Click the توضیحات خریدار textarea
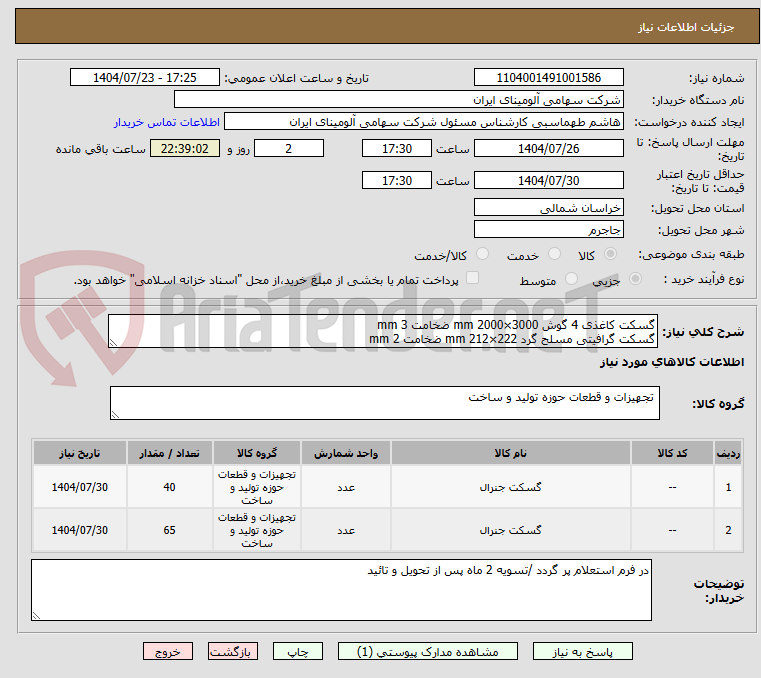761x678 pixels. click(341, 590)
